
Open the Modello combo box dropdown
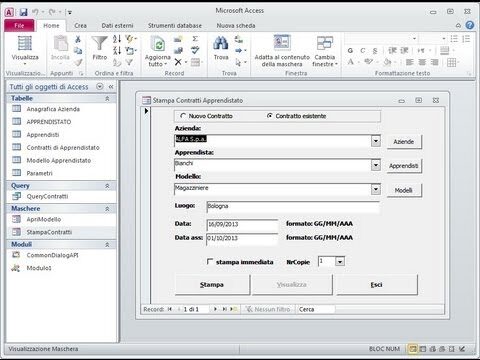coord(376,189)
